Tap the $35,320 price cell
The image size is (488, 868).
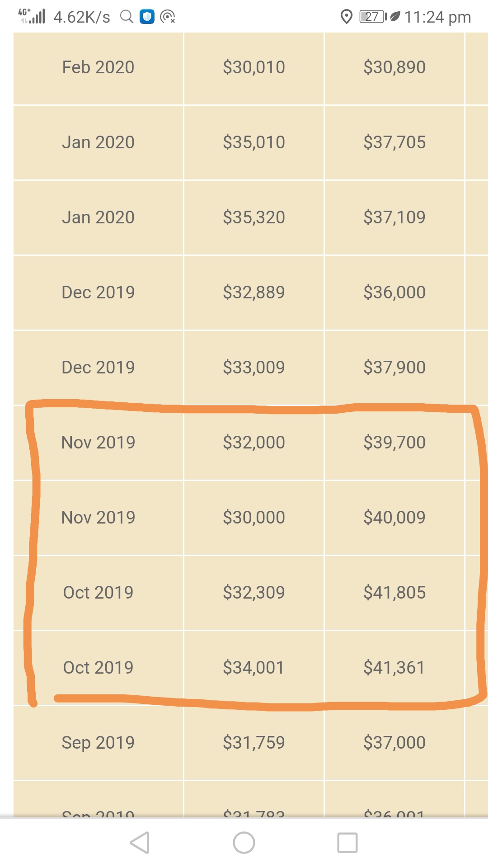[x=253, y=217]
